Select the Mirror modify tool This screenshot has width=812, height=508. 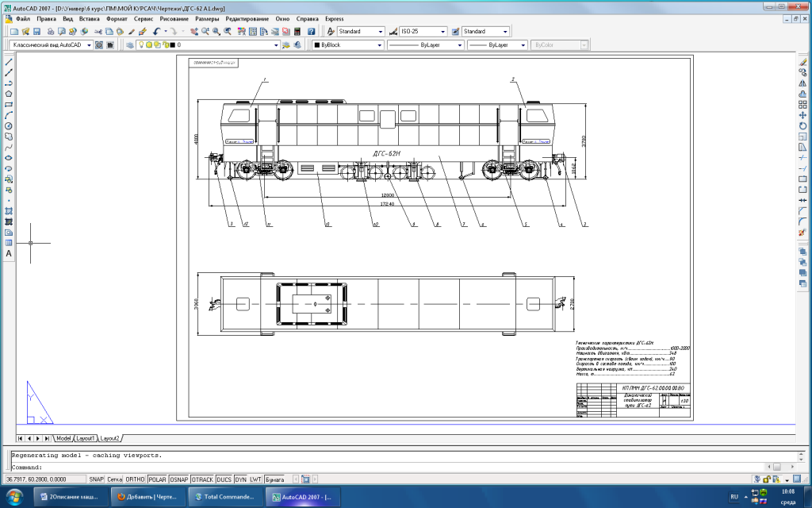click(802, 83)
